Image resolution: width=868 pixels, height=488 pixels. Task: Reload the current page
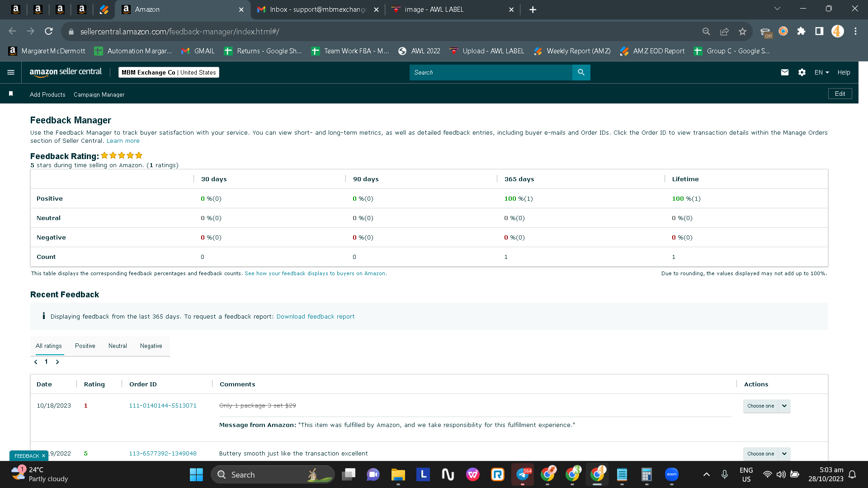point(49,31)
